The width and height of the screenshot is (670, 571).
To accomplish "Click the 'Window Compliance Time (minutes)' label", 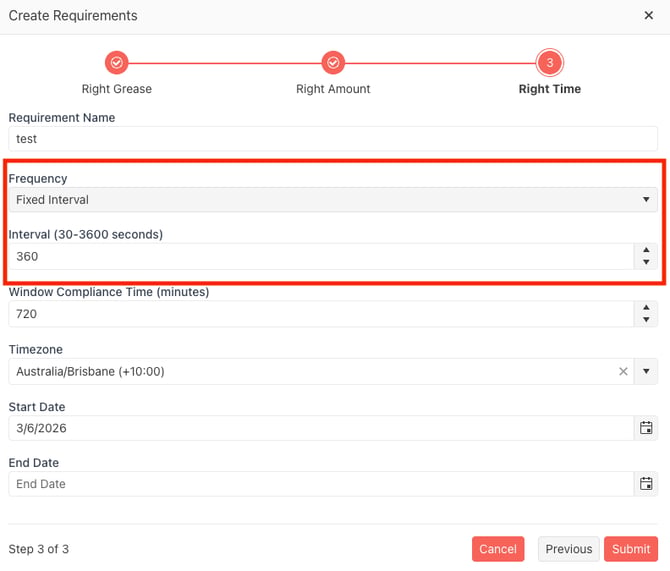I will coord(109,292).
